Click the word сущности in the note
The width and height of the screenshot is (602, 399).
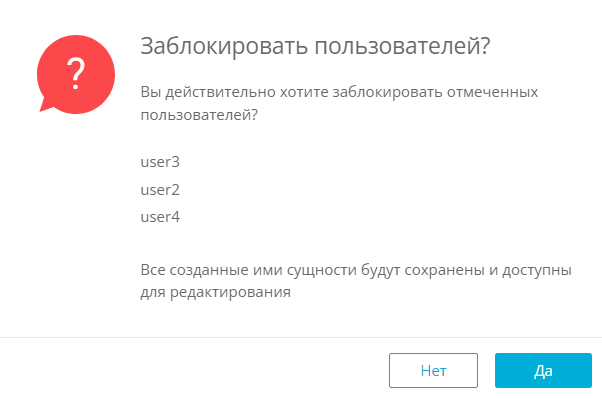tap(322, 271)
